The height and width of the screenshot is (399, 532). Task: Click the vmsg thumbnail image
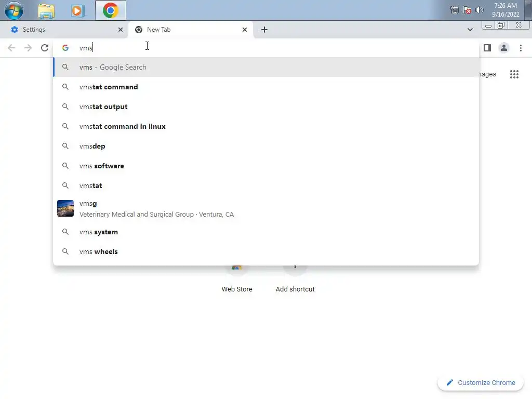point(65,208)
